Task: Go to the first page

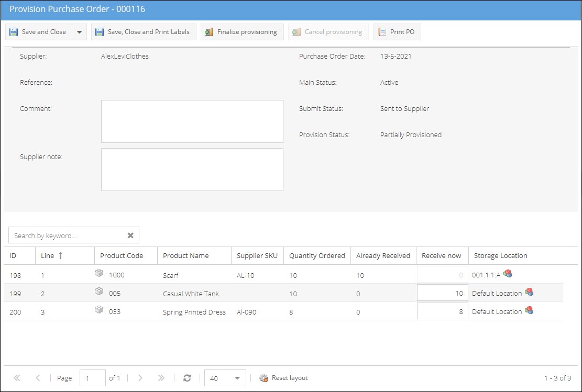Action: pos(17,378)
